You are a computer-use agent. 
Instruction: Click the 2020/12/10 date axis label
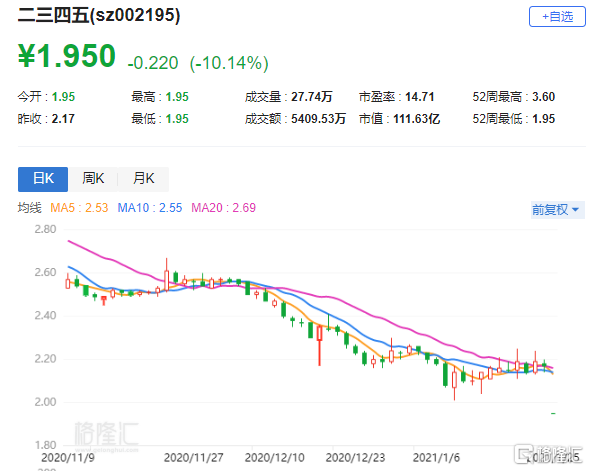coord(275,458)
